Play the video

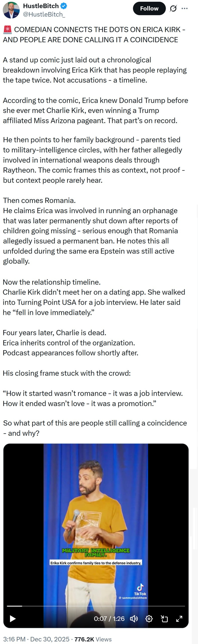13,619
